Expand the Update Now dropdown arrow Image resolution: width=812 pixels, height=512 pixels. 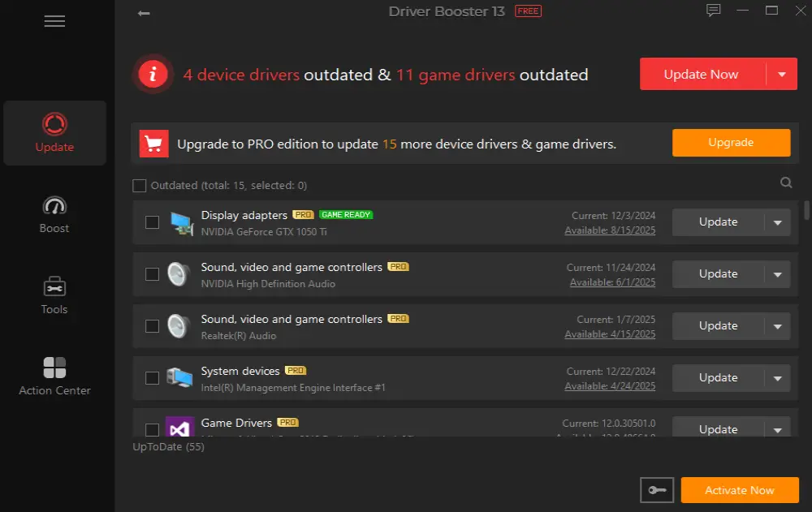pos(781,74)
